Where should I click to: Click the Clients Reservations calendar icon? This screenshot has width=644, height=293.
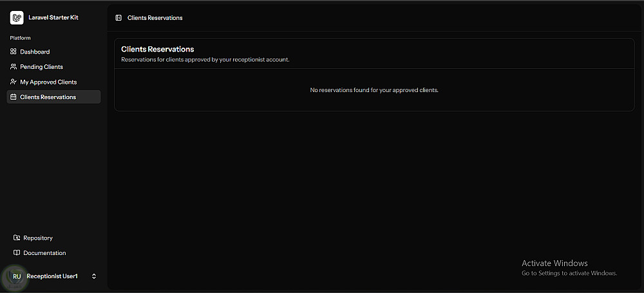(x=14, y=97)
